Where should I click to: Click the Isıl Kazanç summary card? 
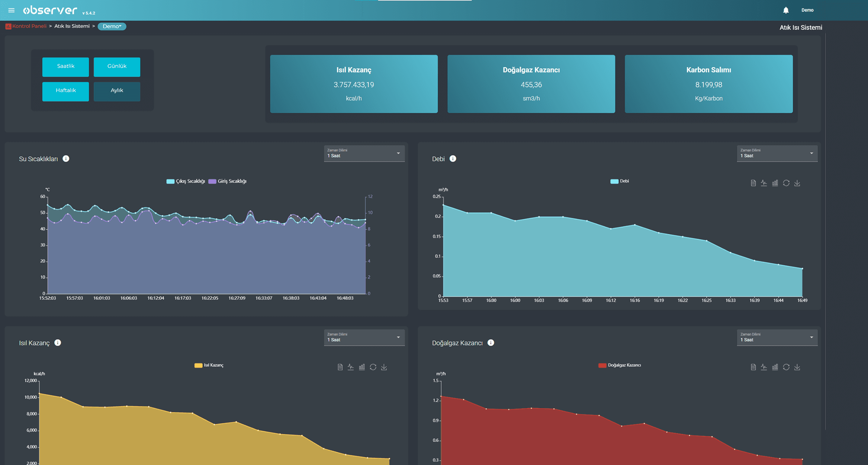354,84
